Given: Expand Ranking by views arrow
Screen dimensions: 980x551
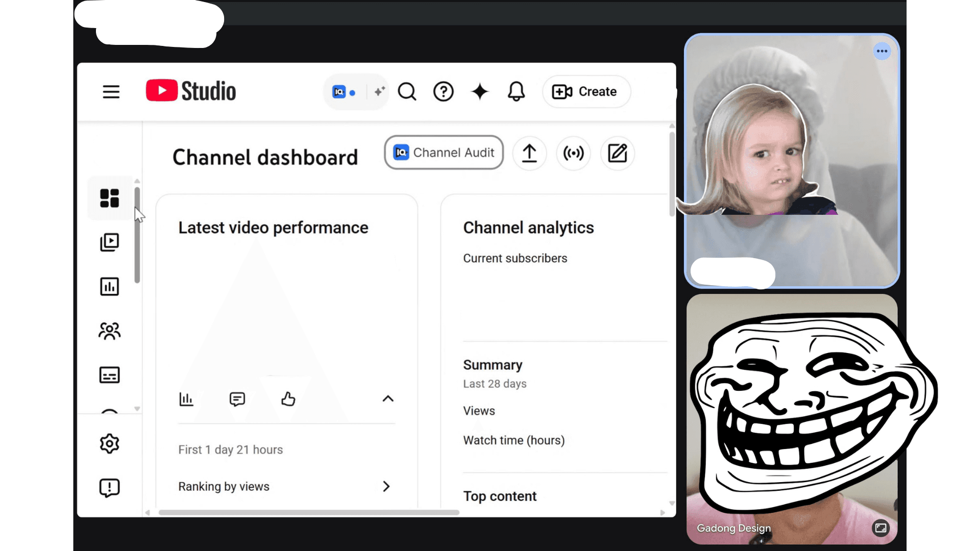Looking at the screenshot, I should (x=386, y=486).
